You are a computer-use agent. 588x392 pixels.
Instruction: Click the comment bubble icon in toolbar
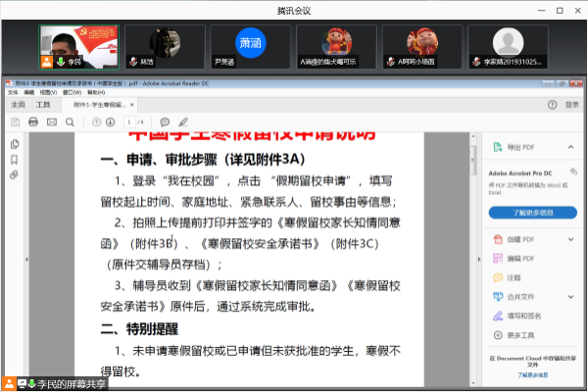click(x=165, y=122)
